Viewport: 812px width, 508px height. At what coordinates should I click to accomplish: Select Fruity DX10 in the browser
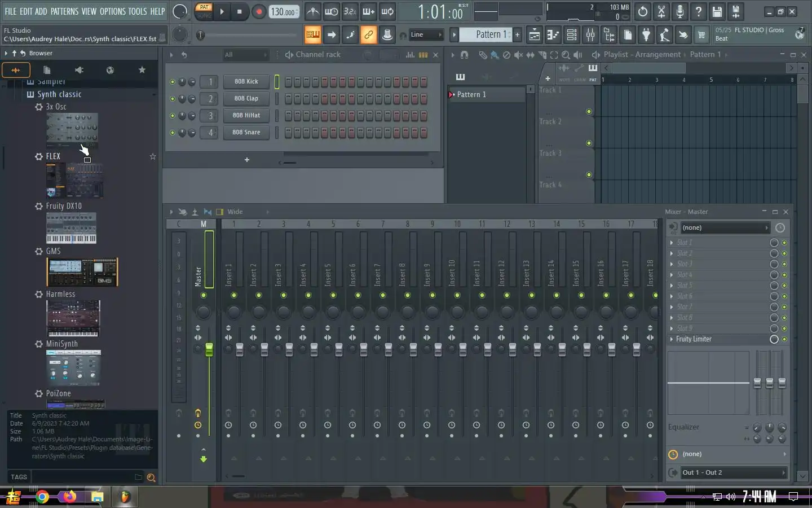point(64,206)
